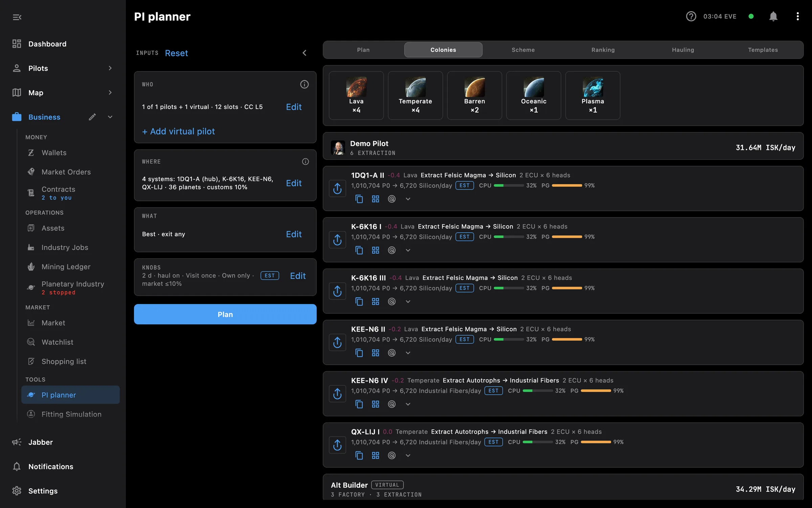The height and width of the screenshot is (508, 812).
Task: Open the Templates tab
Action: tap(763, 50)
